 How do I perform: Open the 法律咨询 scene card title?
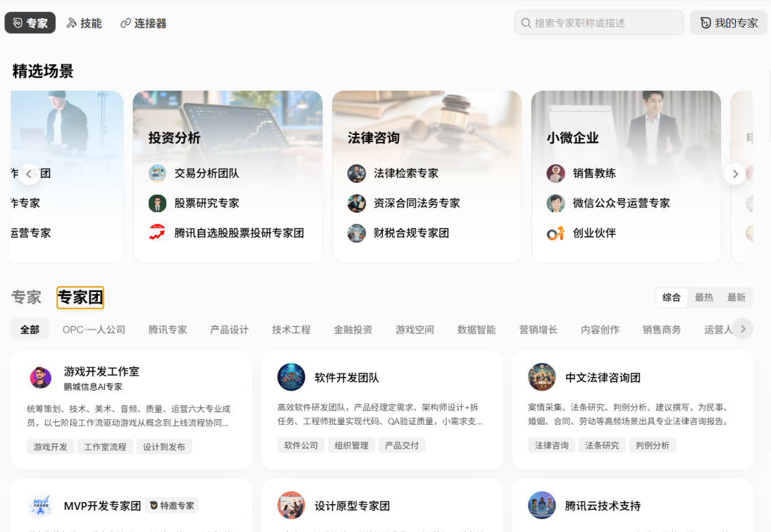[x=373, y=138]
